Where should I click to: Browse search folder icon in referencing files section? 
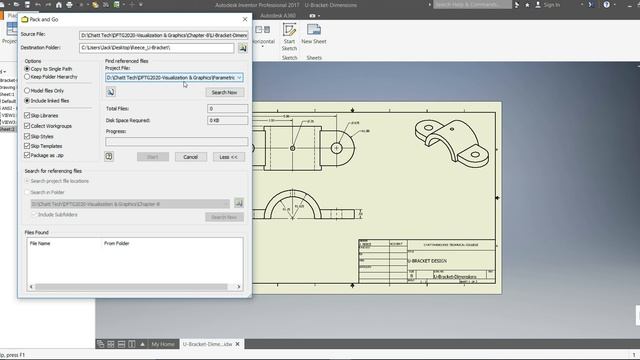coord(239,203)
